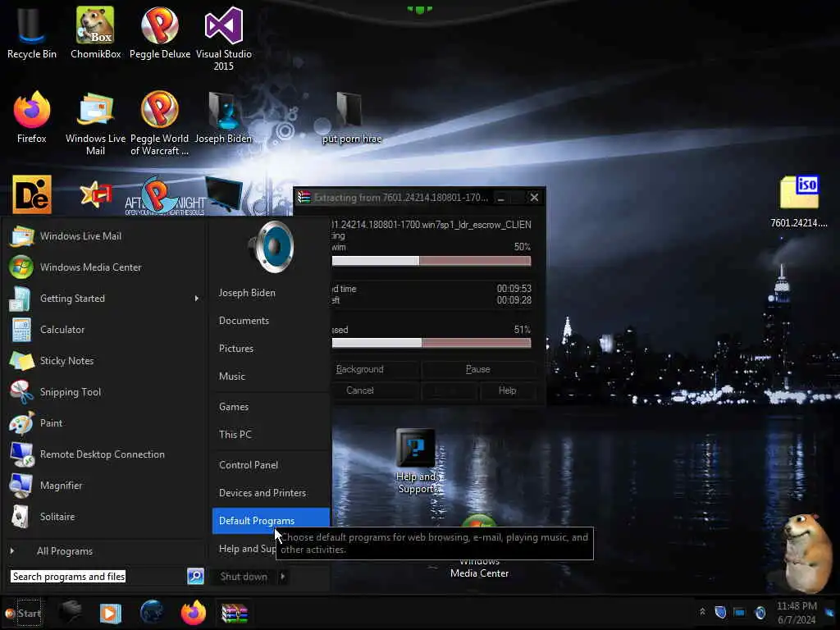Click the Start button on taskbar
Viewport: 840px width, 630px height.
22,614
